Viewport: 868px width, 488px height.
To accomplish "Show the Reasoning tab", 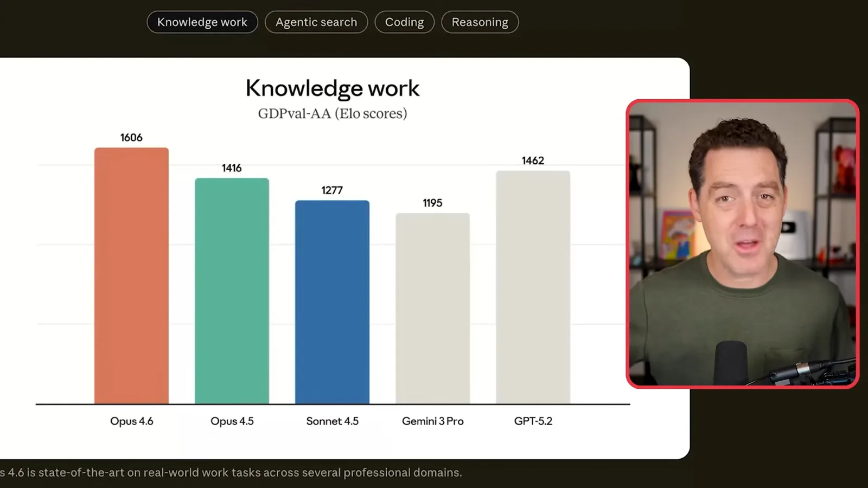I will point(480,22).
